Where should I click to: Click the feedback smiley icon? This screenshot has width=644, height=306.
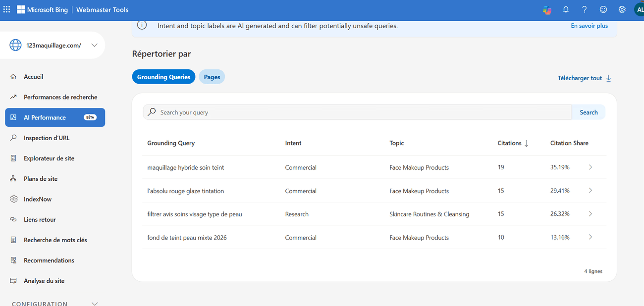pos(603,9)
